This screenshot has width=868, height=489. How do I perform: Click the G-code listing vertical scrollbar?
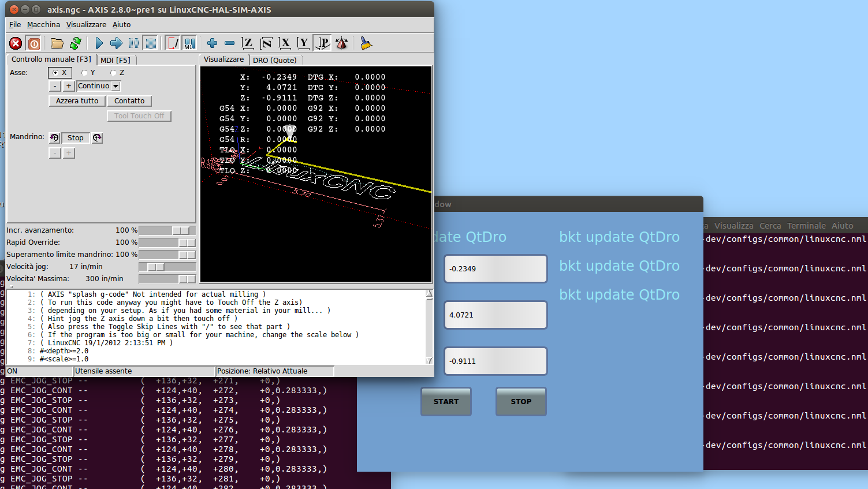coord(429,327)
